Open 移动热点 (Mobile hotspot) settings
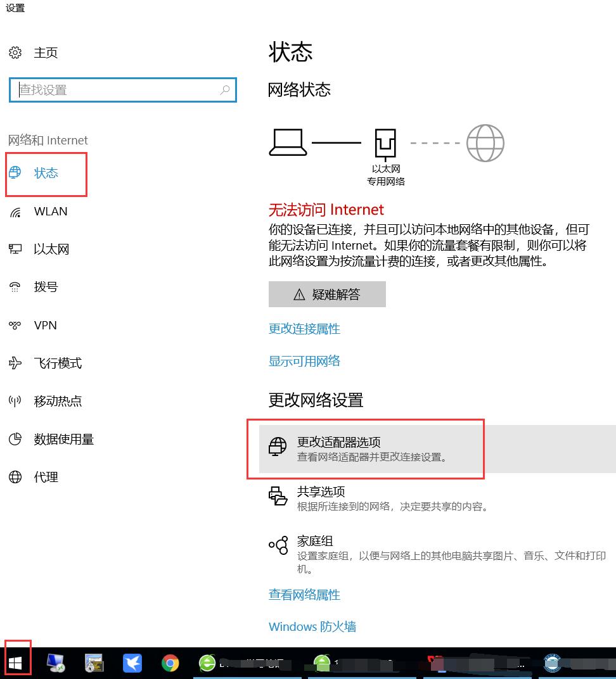Viewport: 616px width, 679px height. (x=57, y=402)
